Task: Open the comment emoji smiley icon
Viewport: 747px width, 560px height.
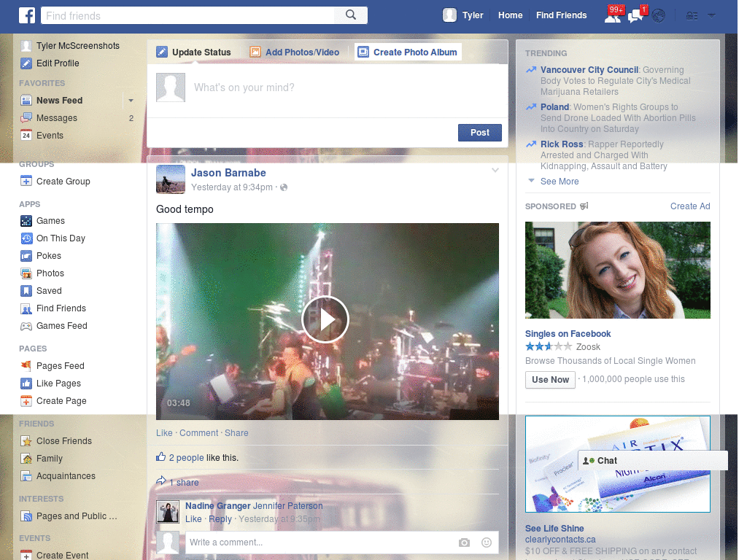Action: [487, 542]
